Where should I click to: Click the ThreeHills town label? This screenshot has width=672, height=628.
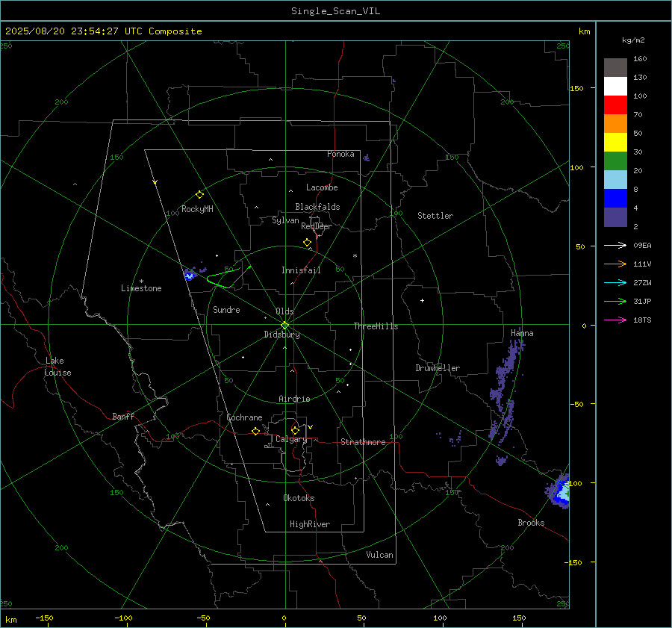(376, 326)
